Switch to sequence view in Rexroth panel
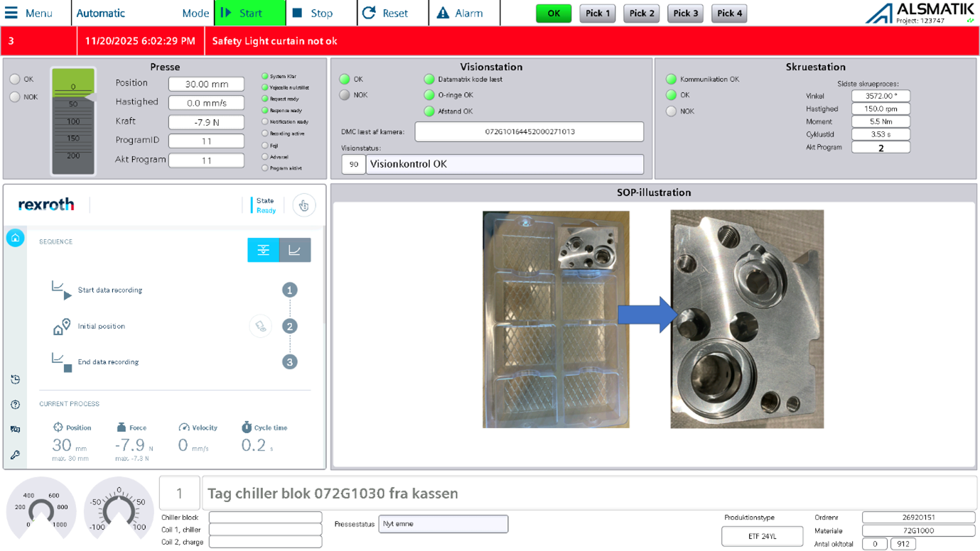The image size is (980, 551). (263, 250)
